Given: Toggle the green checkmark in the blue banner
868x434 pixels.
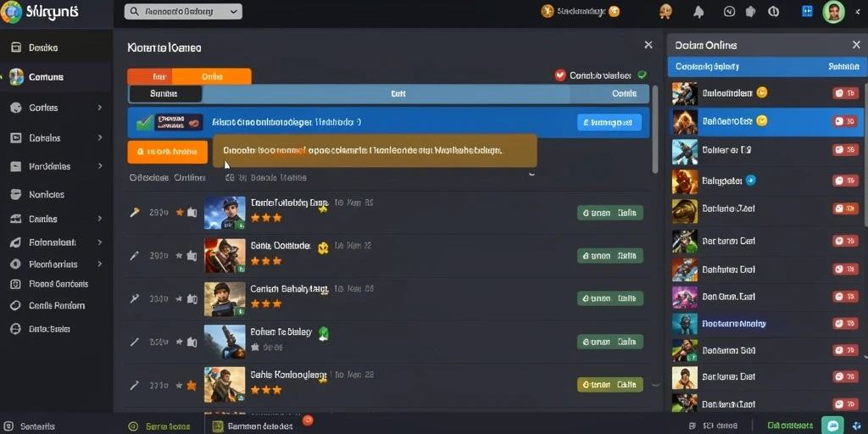Looking at the screenshot, I should click(x=144, y=122).
